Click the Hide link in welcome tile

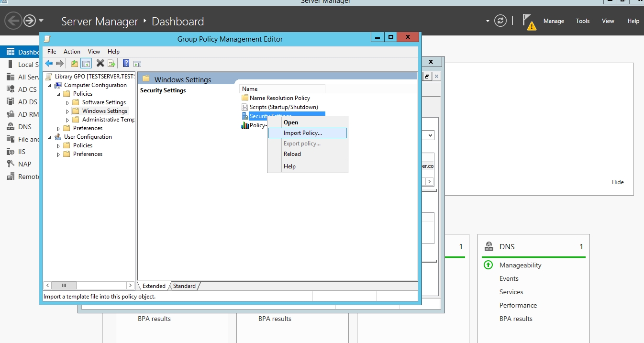[618, 182]
